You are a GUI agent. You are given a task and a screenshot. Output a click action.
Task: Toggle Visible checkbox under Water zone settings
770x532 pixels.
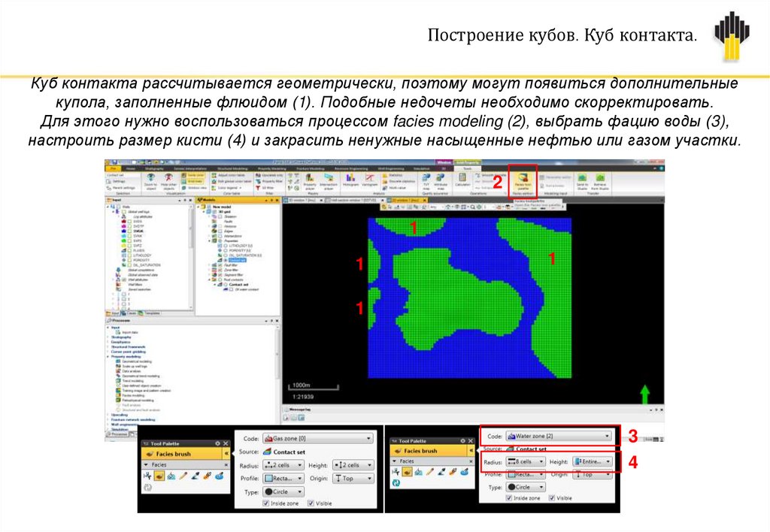point(551,497)
